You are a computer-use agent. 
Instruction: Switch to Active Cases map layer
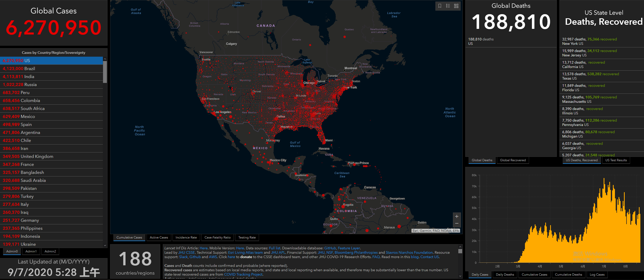pos(159,237)
